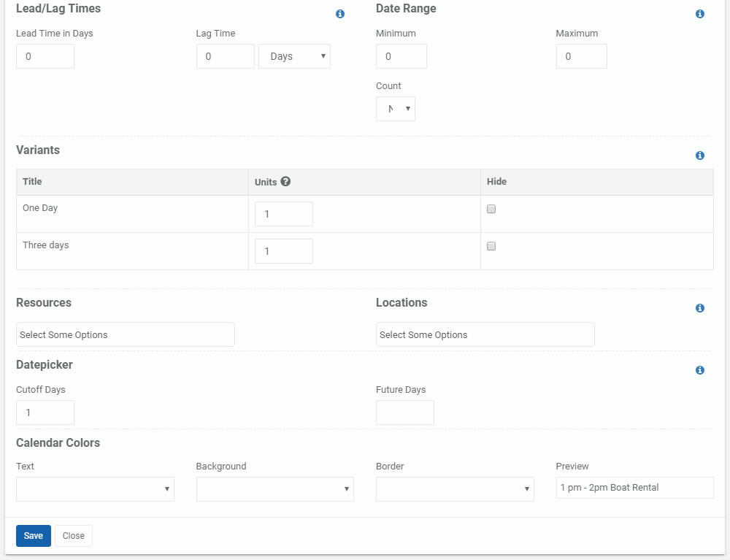Screen dimensions: 730x560
Task: Click the Units help question-mark icon
Action: pyautogui.click(x=286, y=182)
